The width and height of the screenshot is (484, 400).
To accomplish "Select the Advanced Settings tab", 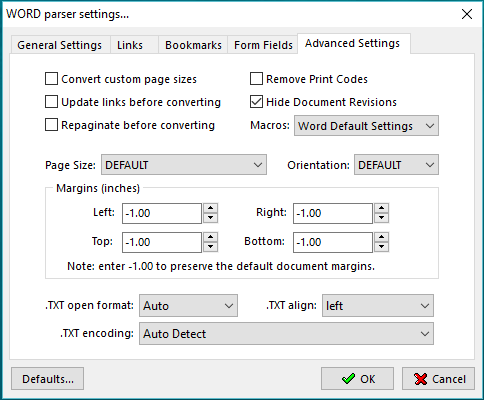I will [354, 43].
